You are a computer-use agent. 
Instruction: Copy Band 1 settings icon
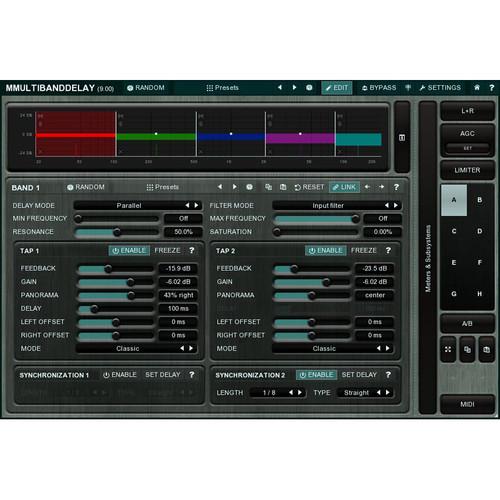coord(268,187)
